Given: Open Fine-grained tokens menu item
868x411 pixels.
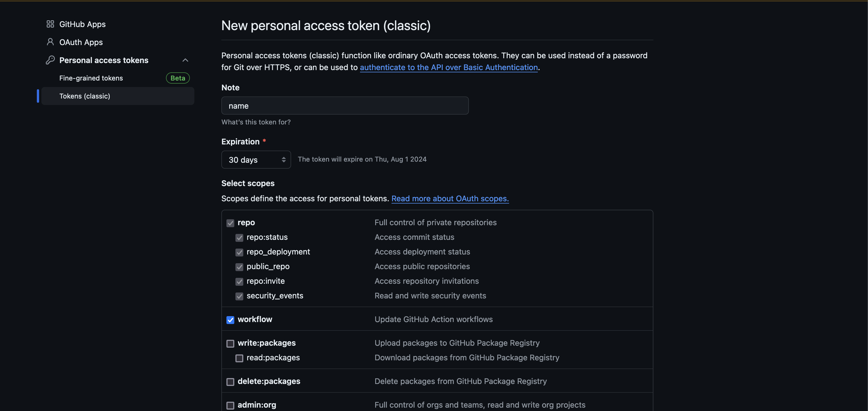Looking at the screenshot, I should pos(91,78).
